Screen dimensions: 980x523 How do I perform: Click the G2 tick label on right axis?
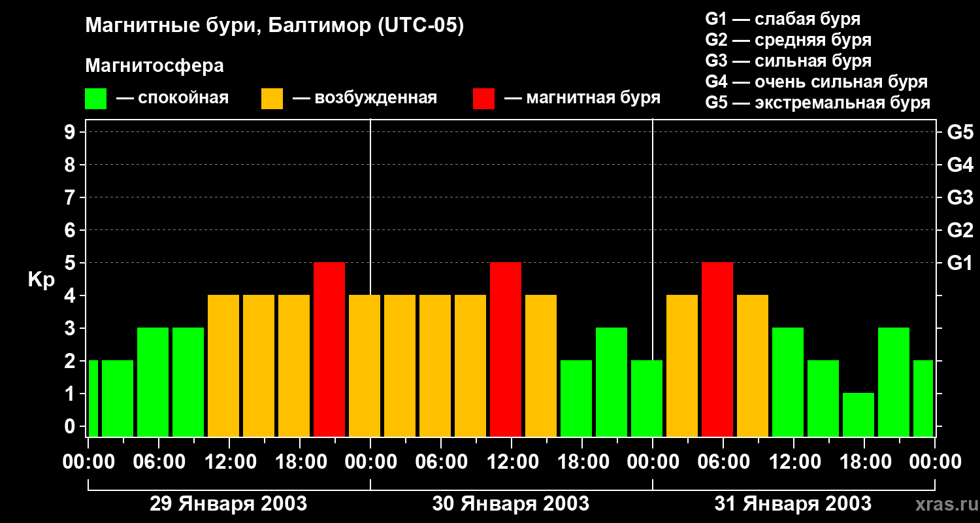point(960,230)
